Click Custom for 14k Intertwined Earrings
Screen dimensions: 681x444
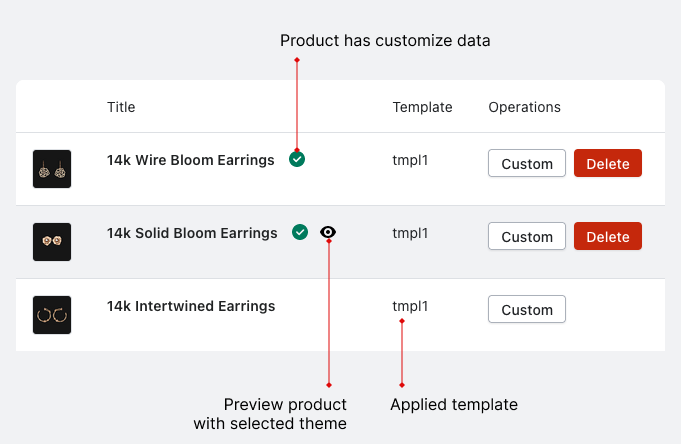pos(527,310)
